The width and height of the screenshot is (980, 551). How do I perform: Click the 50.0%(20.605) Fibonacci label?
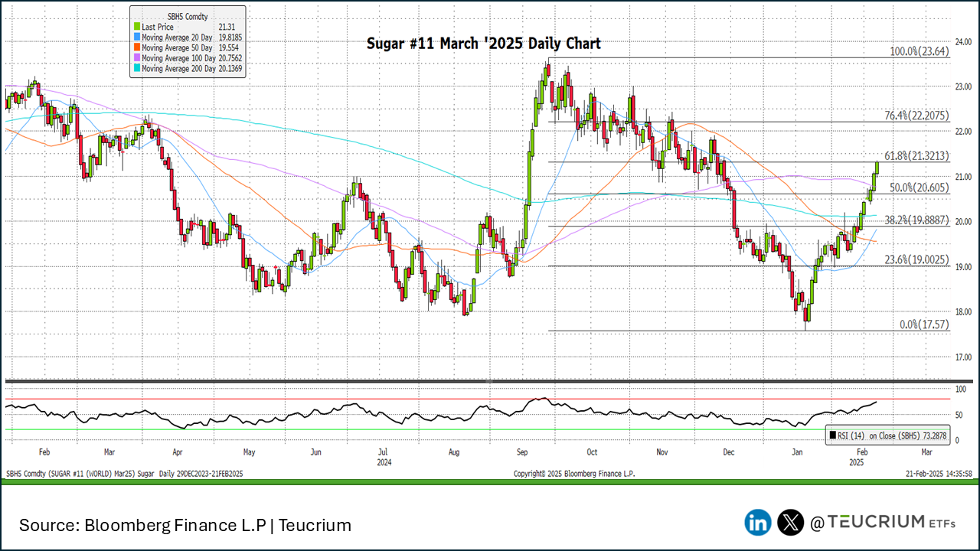[x=920, y=187]
